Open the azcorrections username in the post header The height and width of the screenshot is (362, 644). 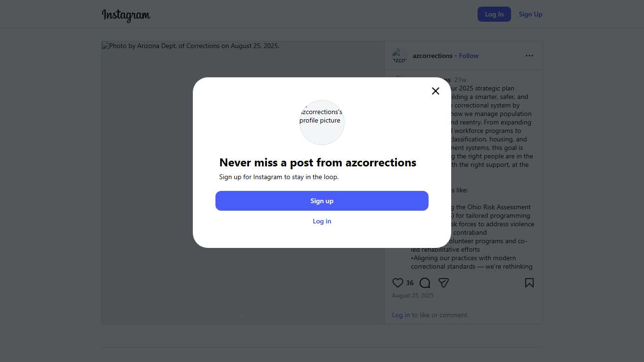432,56
